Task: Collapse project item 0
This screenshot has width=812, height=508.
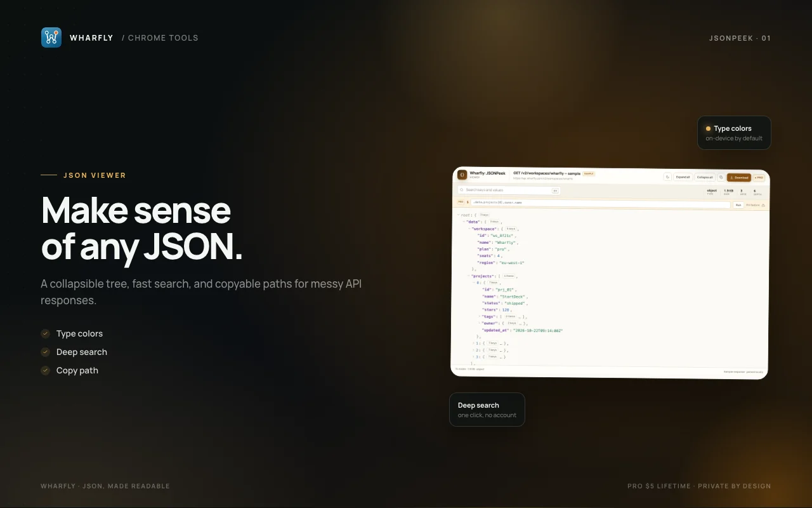Action: pos(473,283)
